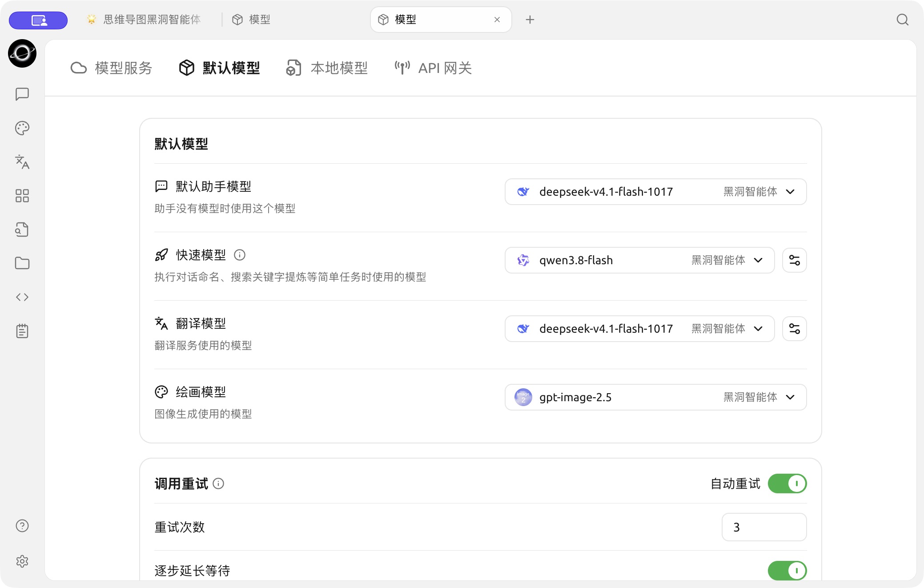Viewport: 924px width, 588px height.
Task: Open the black hole avatar logo
Action: pyautogui.click(x=22, y=53)
